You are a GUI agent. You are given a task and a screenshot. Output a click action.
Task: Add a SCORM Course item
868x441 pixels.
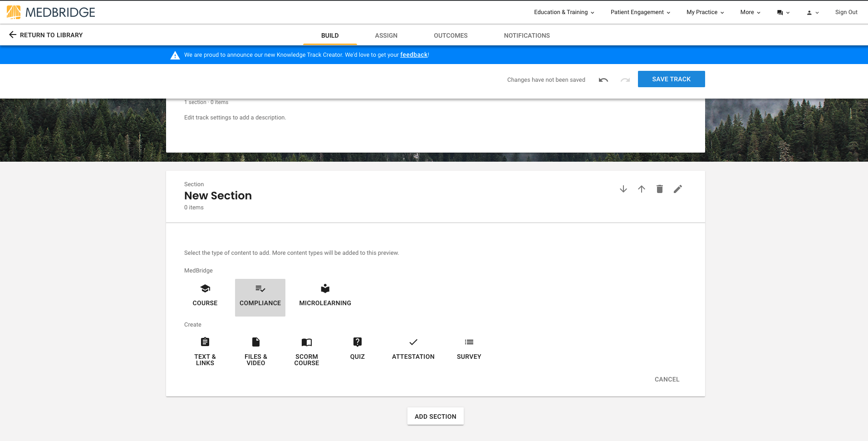coord(306,350)
